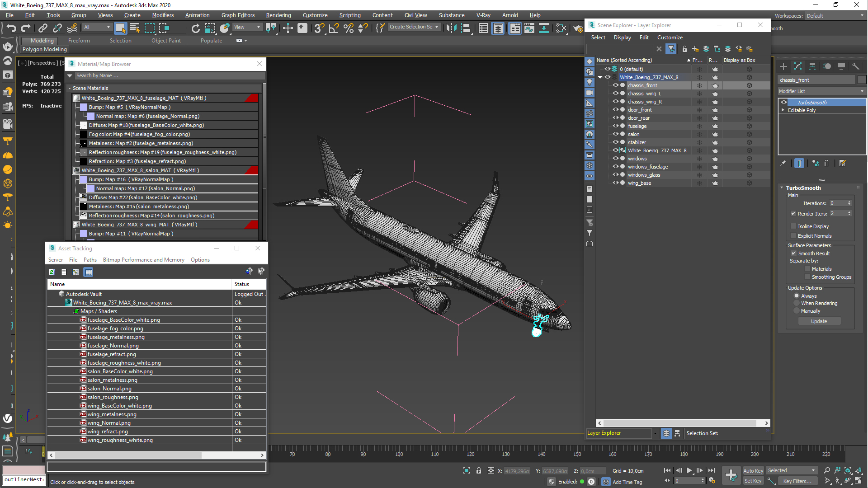Hide the fuselage object in Layer Explorer
The image size is (868, 488).
(x=615, y=126)
